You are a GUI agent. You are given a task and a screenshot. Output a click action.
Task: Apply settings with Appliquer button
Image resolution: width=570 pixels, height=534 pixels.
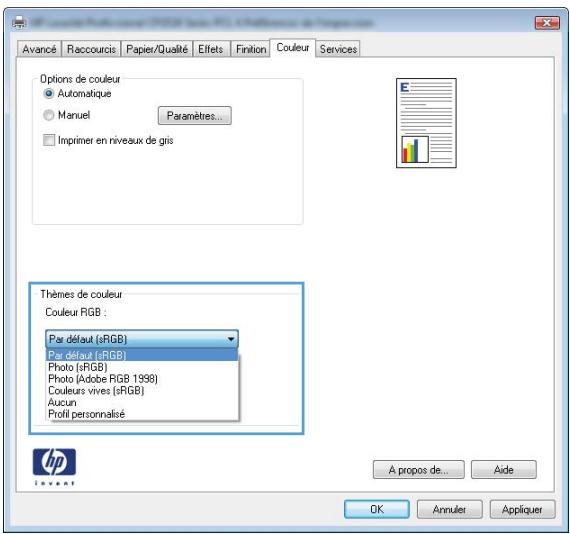coord(522,509)
